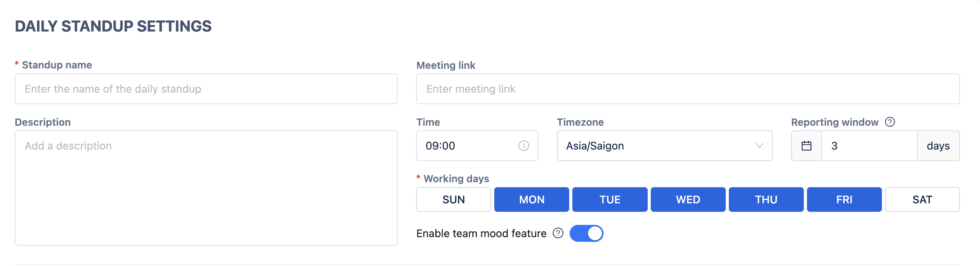Click the Reporting window help icon
This screenshot has height=266, width=980.
(890, 122)
